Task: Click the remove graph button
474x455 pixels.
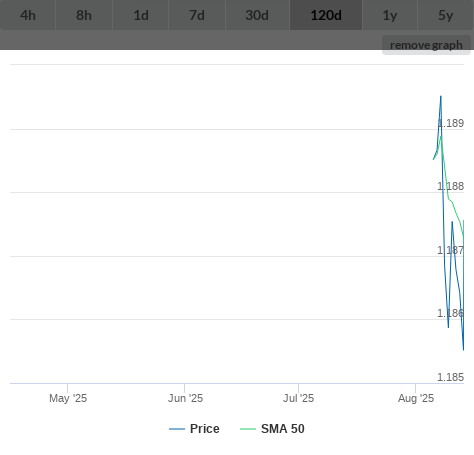Action: 426,45
